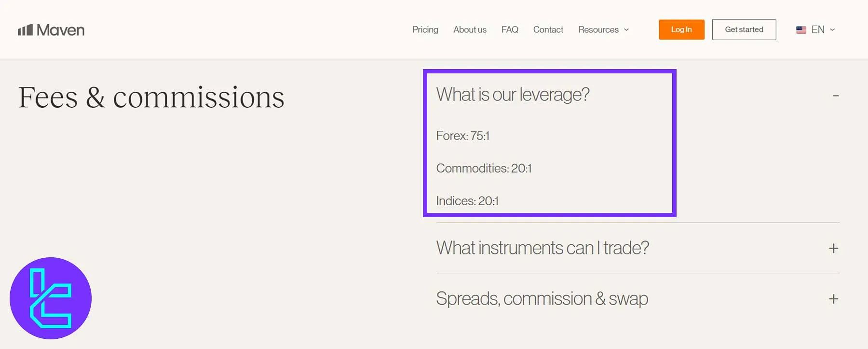This screenshot has width=868, height=349.
Task: Click the chevron next to Resources
Action: [x=626, y=30]
